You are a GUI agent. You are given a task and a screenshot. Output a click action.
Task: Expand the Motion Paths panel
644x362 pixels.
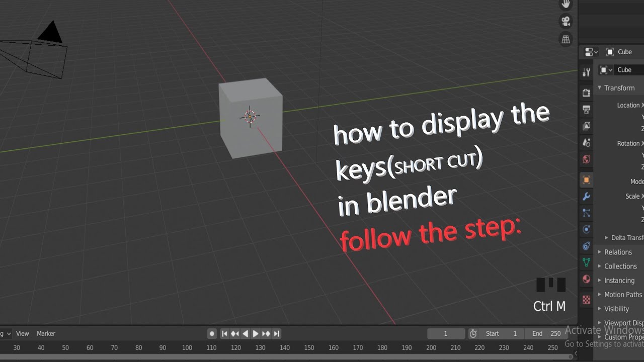pos(620,294)
